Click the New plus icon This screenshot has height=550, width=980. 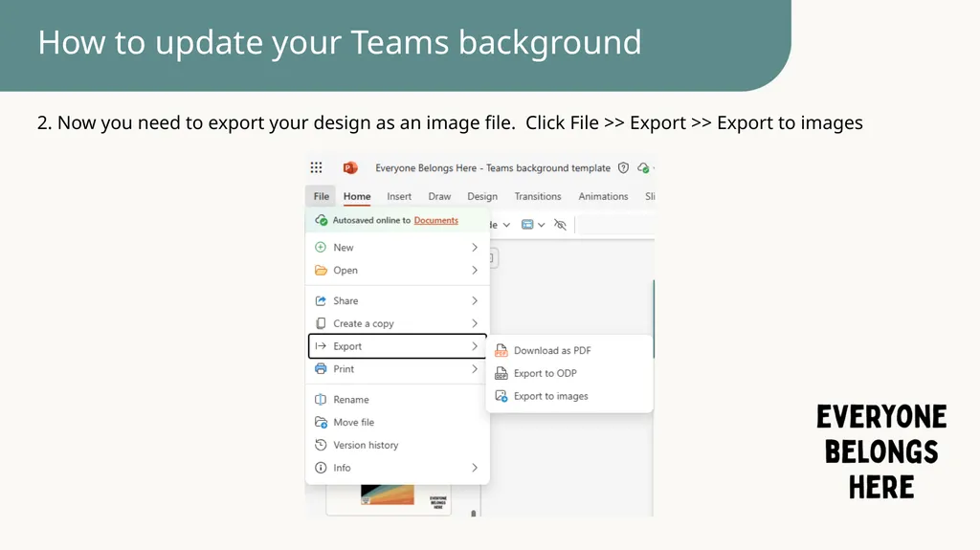[321, 247]
